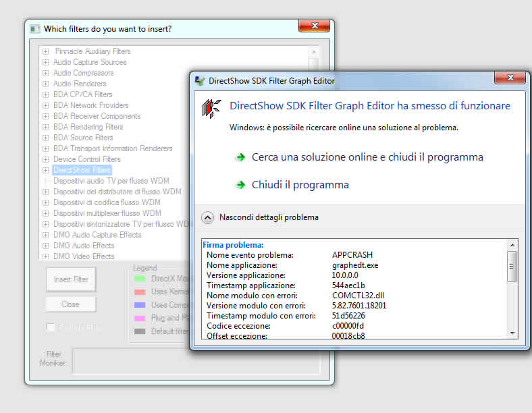Screen dimensions: 532x413
Task: Click the 5.82.7601.18201 module version value
Action: click(359, 306)
